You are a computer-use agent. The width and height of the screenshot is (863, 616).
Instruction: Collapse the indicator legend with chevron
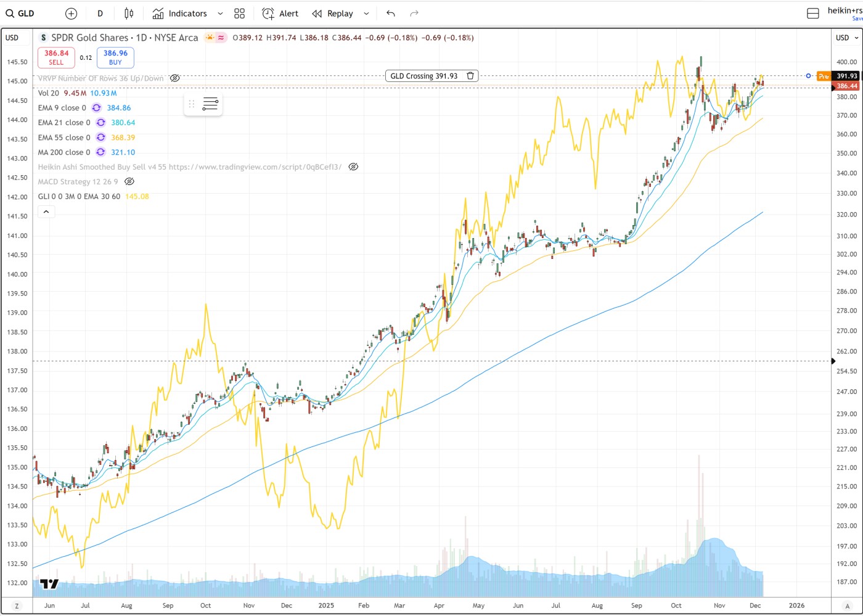46,212
